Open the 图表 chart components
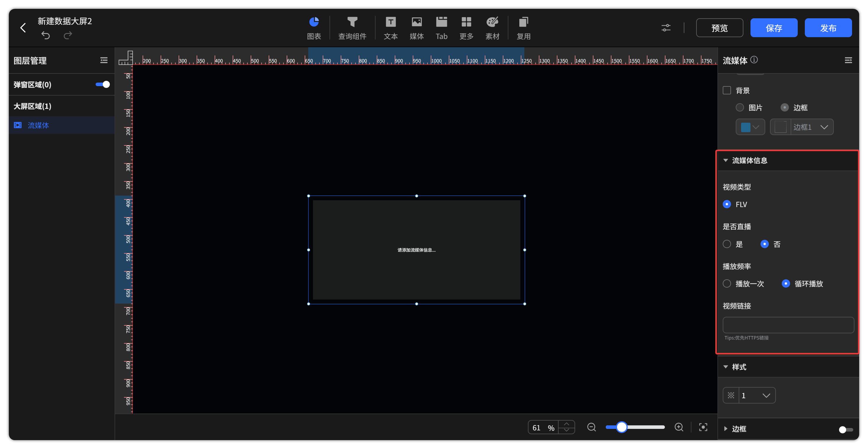This screenshot has height=446, width=868. click(314, 28)
